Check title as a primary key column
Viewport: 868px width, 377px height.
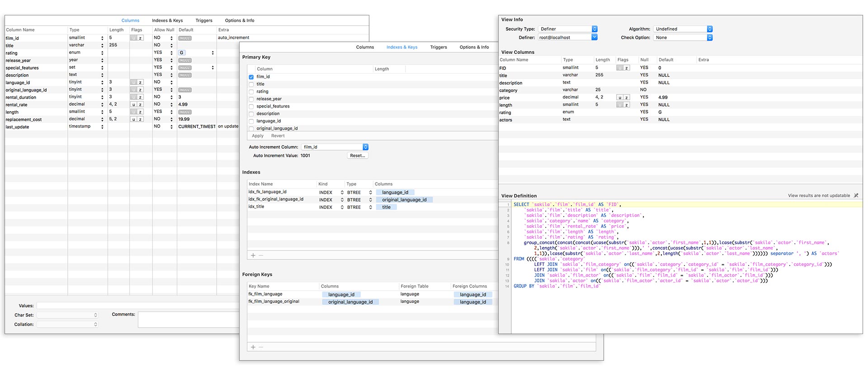[x=251, y=84]
